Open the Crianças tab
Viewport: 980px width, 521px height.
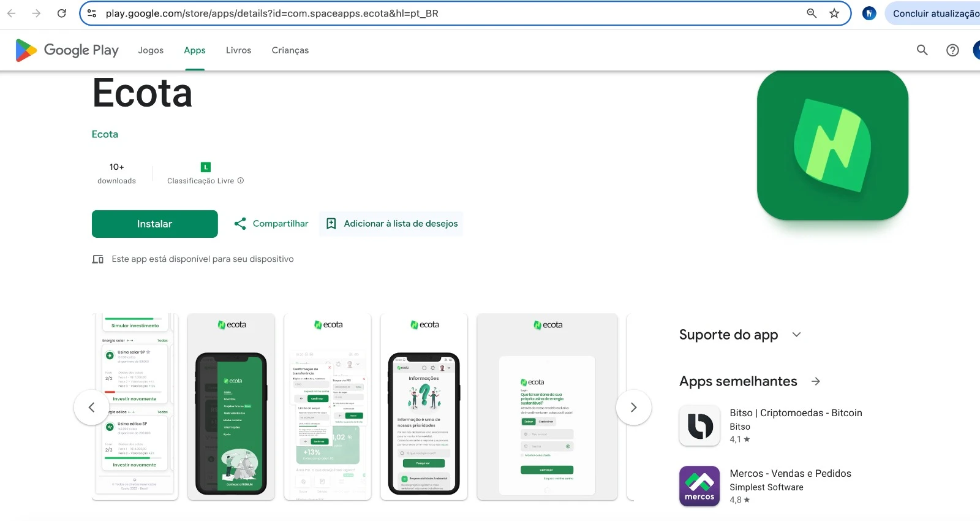(x=290, y=50)
